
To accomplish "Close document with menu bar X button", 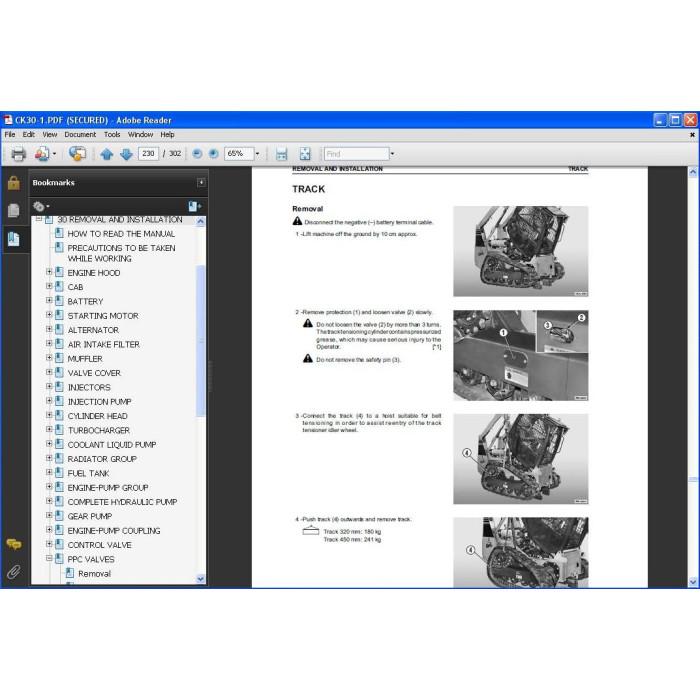I will pos(692,134).
